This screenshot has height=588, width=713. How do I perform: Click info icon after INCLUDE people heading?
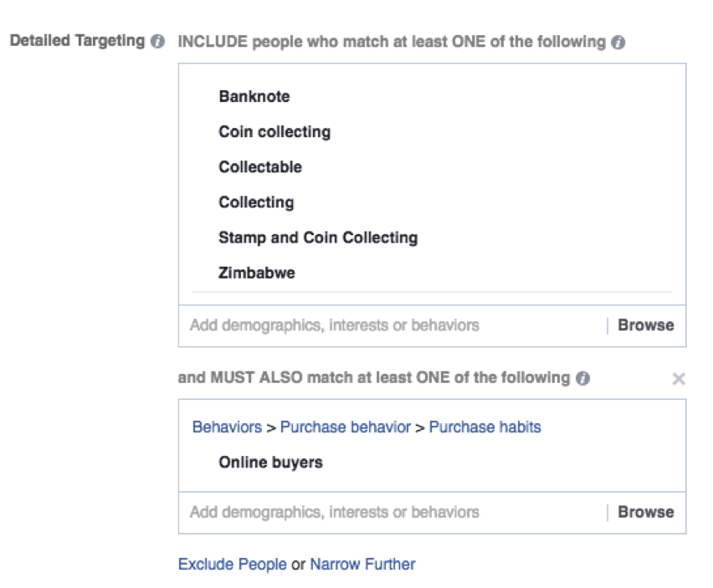click(618, 43)
